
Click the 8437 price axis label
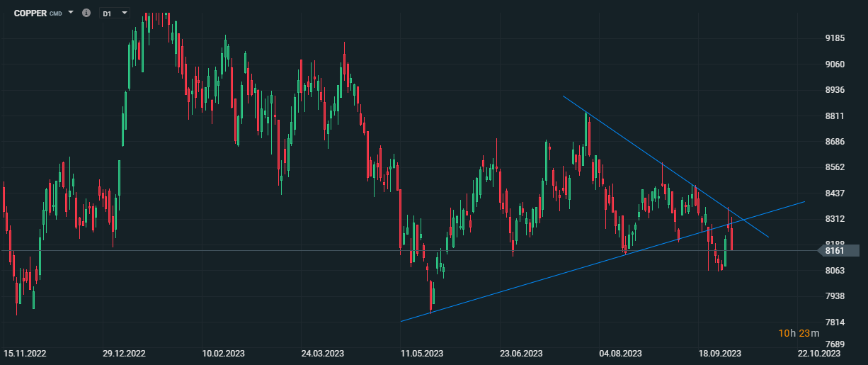point(835,193)
